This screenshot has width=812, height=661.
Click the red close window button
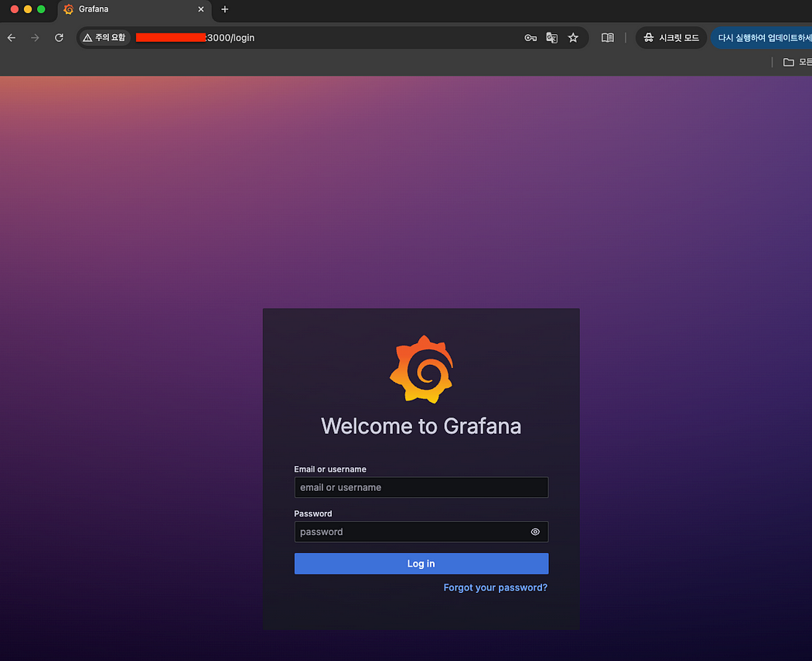point(15,9)
